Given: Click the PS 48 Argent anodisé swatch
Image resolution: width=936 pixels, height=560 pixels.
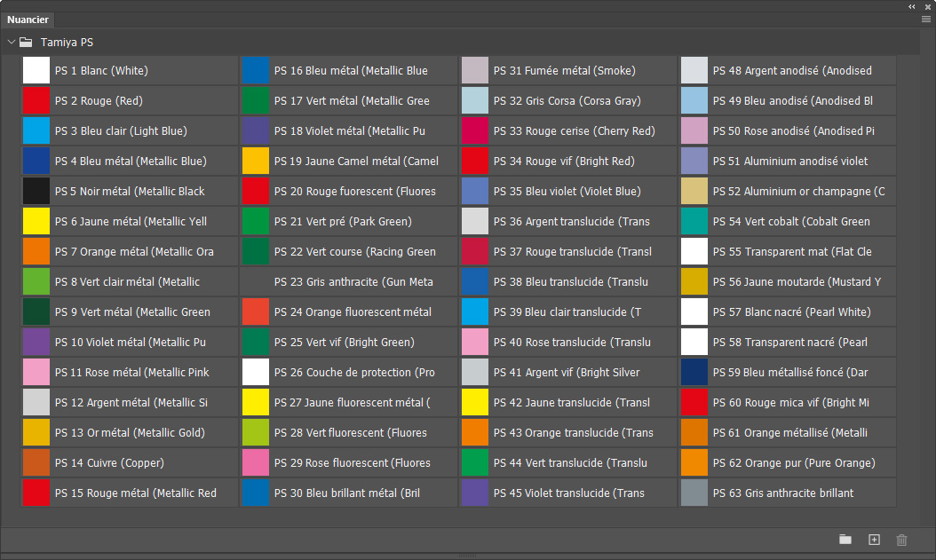Looking at the screenshot, I should (694, 71).
